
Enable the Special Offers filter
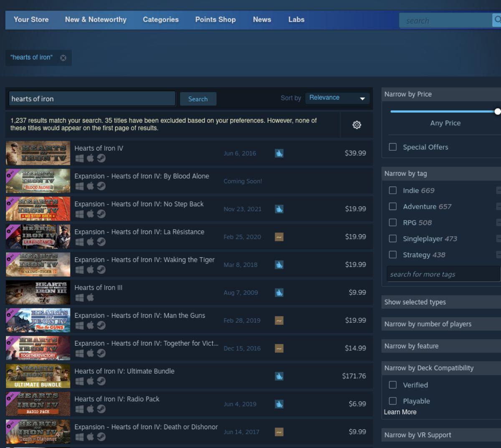point(392,147)
